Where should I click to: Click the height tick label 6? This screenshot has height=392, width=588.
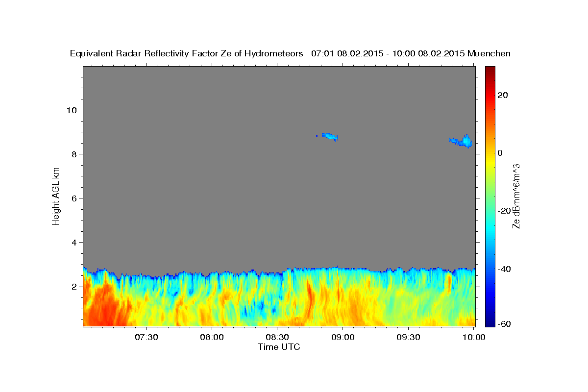click(75, 198)
